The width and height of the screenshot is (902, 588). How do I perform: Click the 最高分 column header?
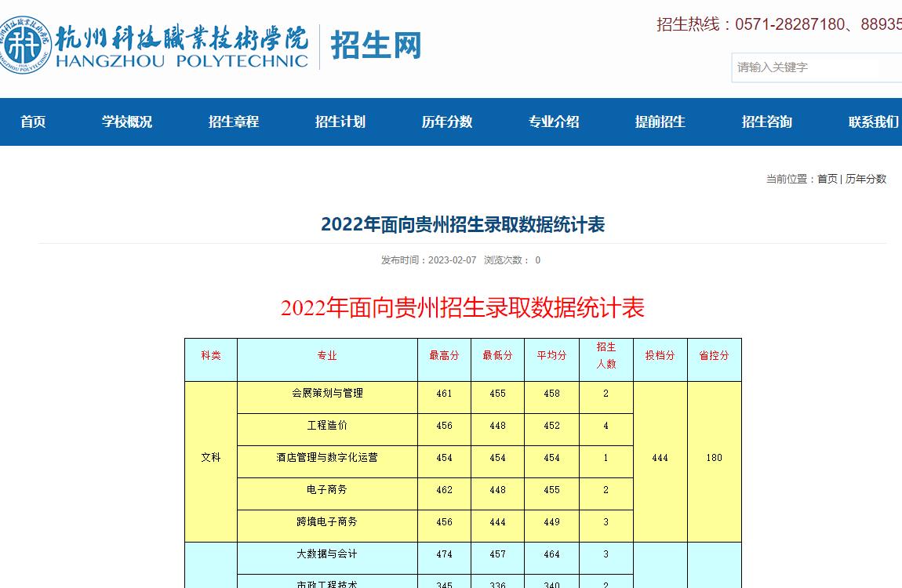click(x=444, y=355)
